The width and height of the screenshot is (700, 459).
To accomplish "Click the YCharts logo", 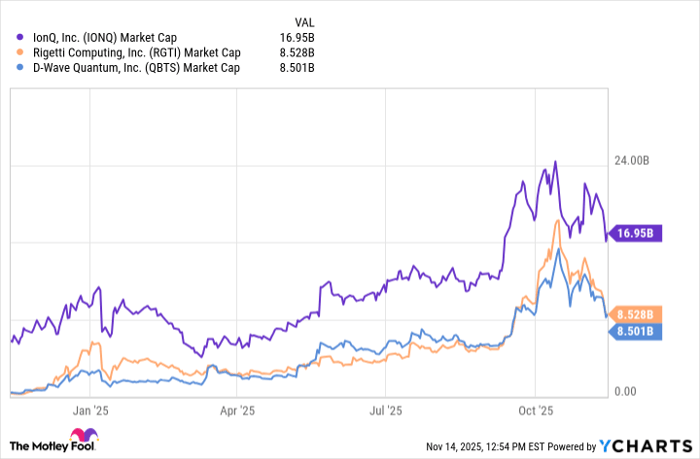I will click(x=646, y=446).
